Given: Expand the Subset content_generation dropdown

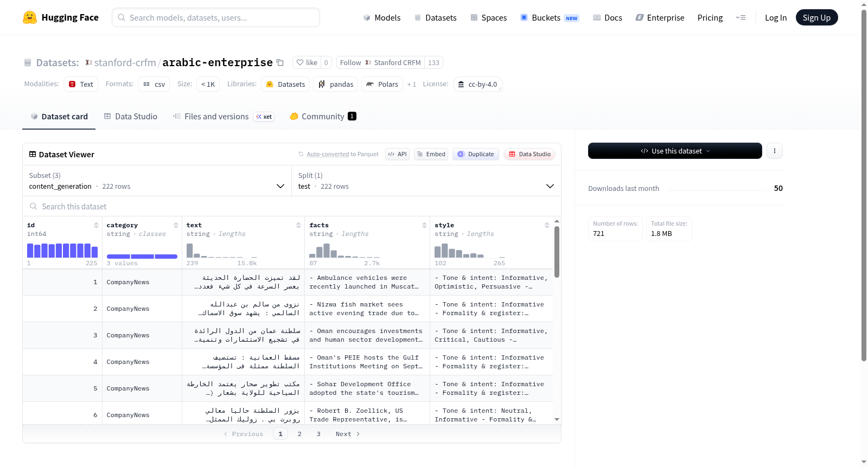Looking at the screenshot, I should pyautogui.click(x=157, y=181).
